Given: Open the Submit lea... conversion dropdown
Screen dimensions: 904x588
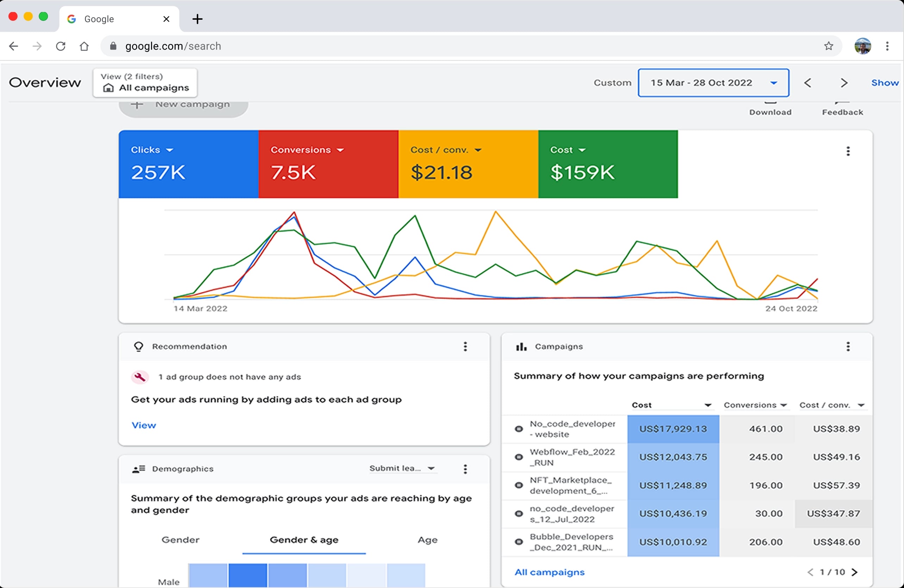Looking at the screenshot, I should coord(402,468).
